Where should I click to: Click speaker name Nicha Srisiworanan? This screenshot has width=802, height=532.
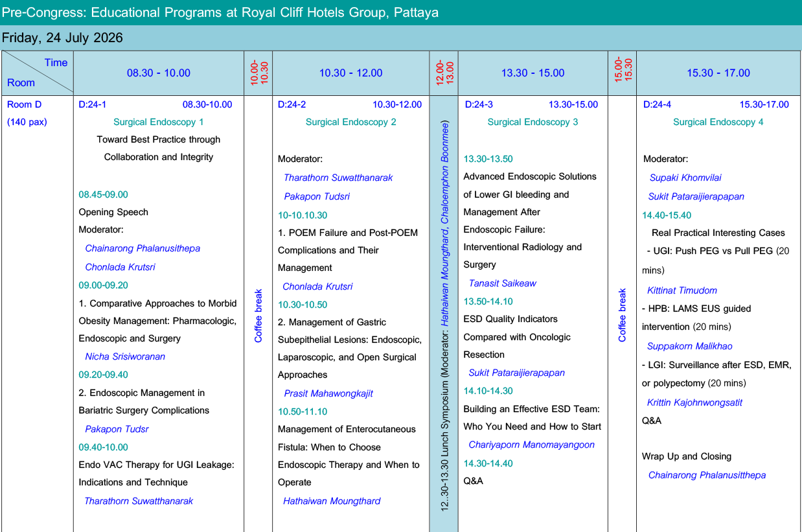(125, 356)
